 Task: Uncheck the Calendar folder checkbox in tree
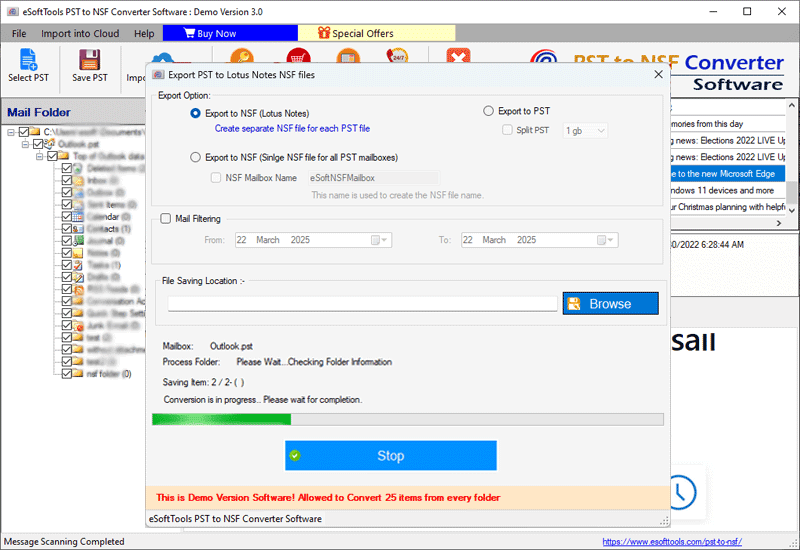tap(66, 217)
